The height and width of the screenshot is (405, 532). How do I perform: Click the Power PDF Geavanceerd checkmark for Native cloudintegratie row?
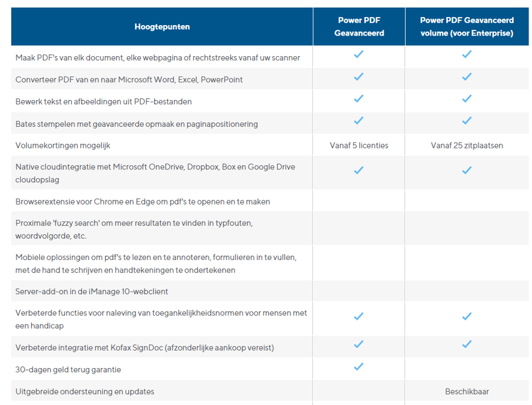[x=359, y=170]
